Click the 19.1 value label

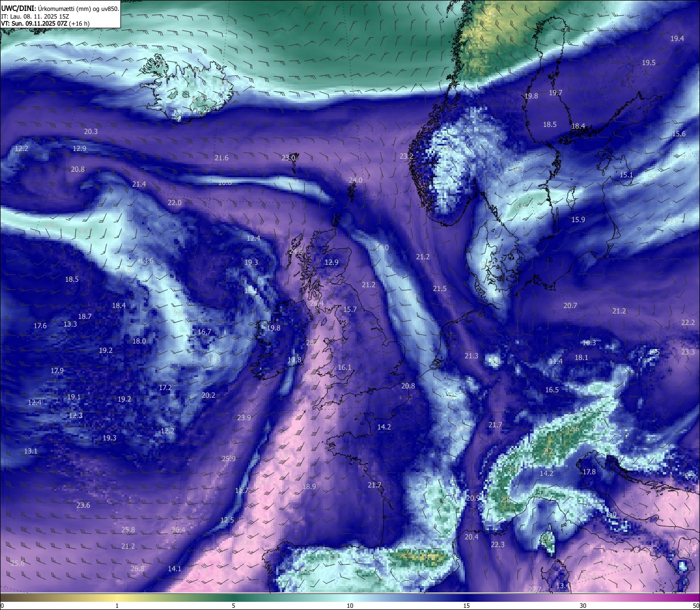tap(74, 397)
